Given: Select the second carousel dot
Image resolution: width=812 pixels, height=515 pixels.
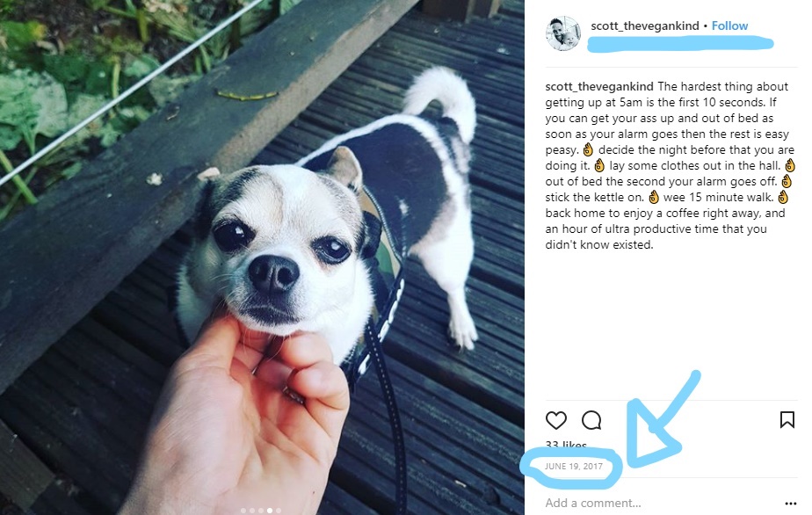Looking at the screenshot, I should click(x=252, y=511).
